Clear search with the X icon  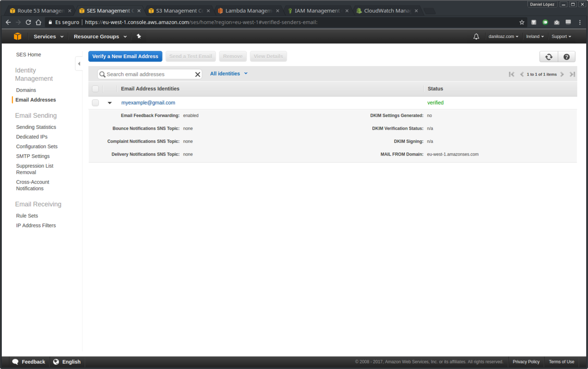198,74
